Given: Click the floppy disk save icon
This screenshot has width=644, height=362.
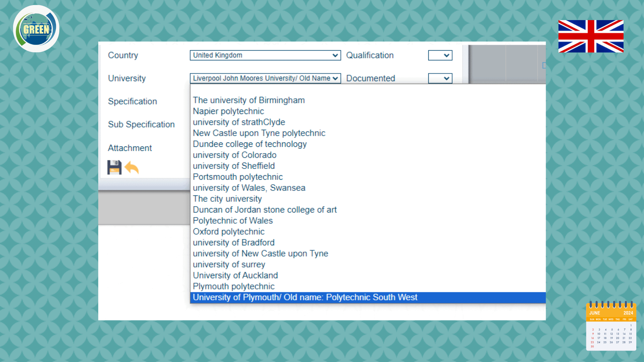Looking at the screenshot, I should pyautogui.click(x=114, y=167).
